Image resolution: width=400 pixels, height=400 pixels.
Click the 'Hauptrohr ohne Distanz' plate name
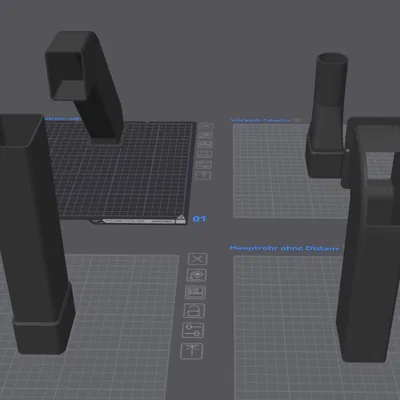tap(284, 248)
